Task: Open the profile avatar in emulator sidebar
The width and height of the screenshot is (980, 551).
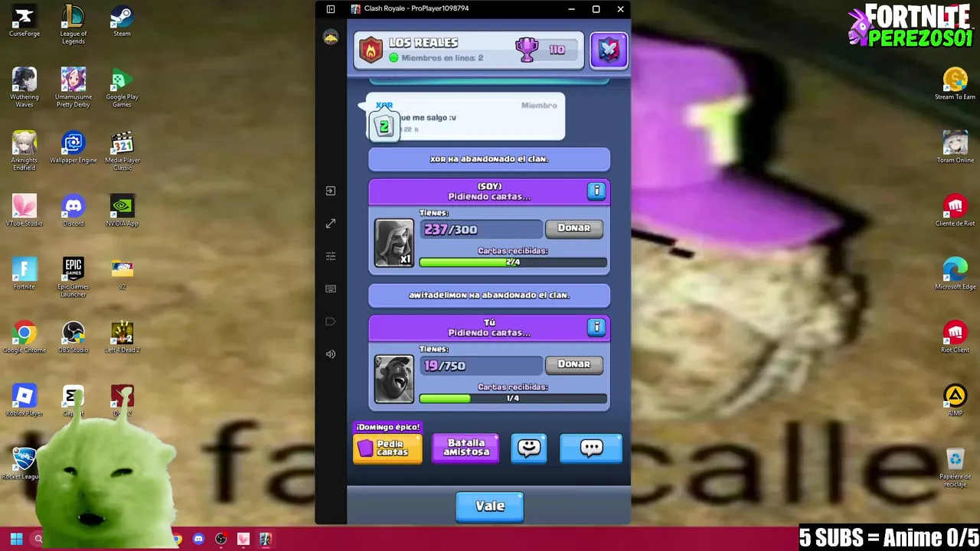Action: [331, 37]
